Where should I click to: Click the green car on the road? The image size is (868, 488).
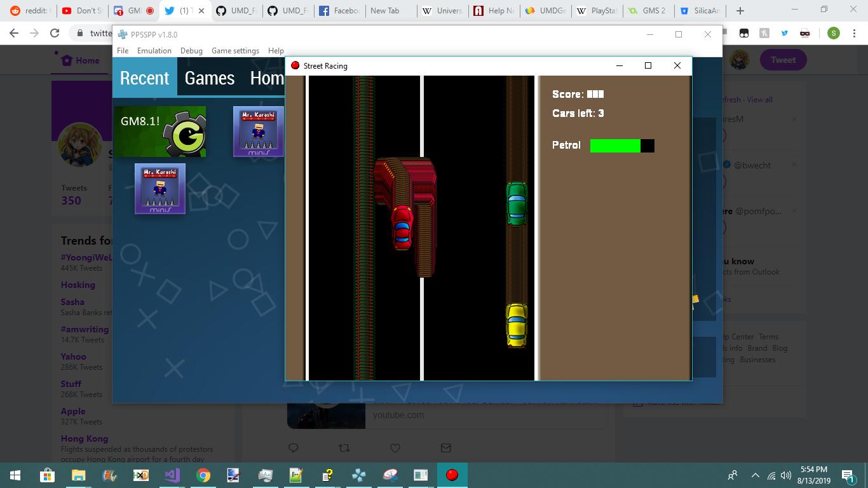517,203
